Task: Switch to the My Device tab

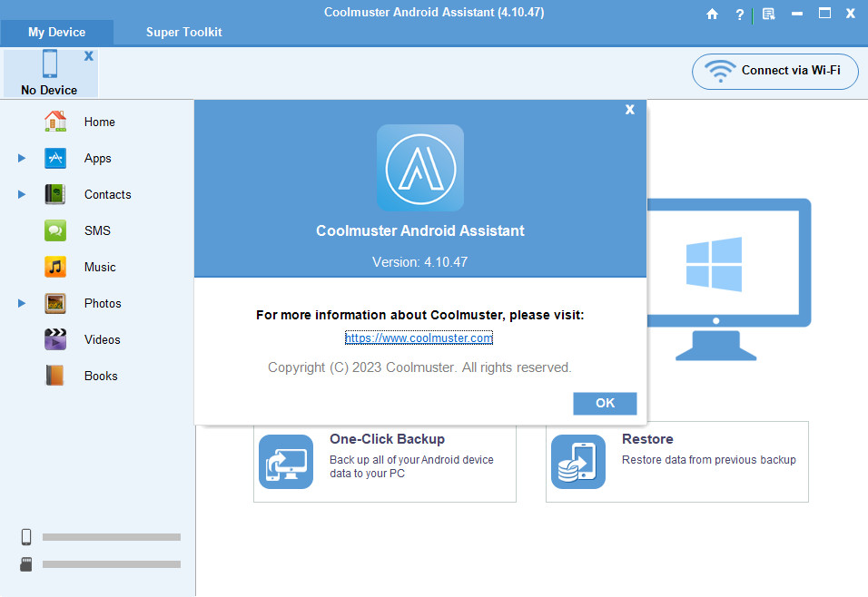Action: pyautogui.click(x=57, y=32)
